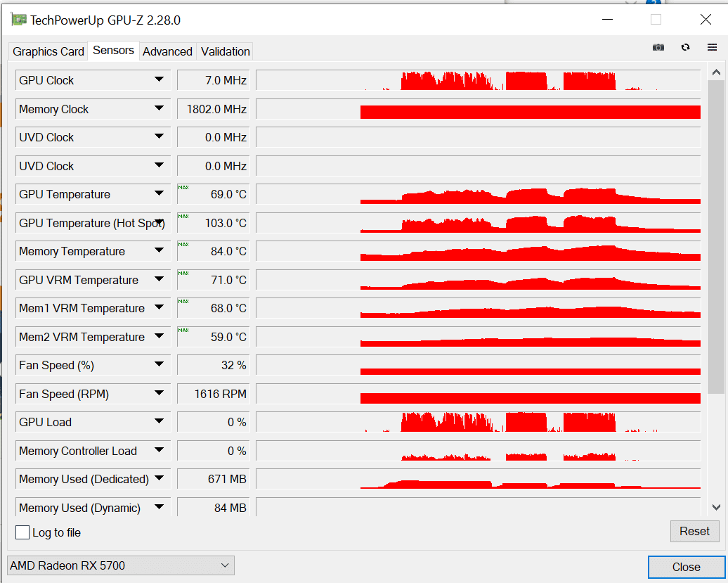Click the Memory Controller Load graph

pos(479,451)
